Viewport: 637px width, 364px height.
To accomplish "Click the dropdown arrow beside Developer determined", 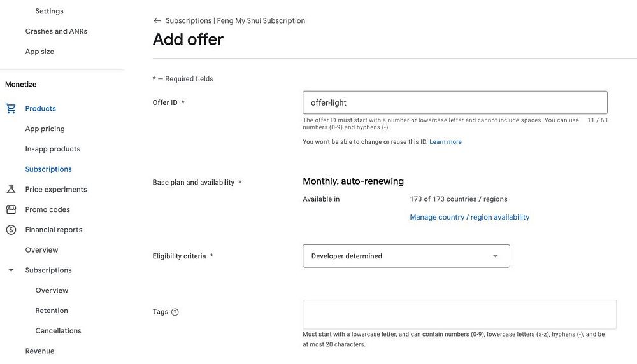I will click(x=496, y=256).
